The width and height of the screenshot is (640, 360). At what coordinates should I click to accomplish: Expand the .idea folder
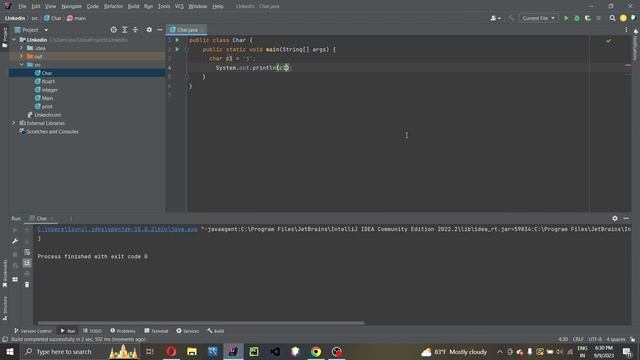(22, 48)
